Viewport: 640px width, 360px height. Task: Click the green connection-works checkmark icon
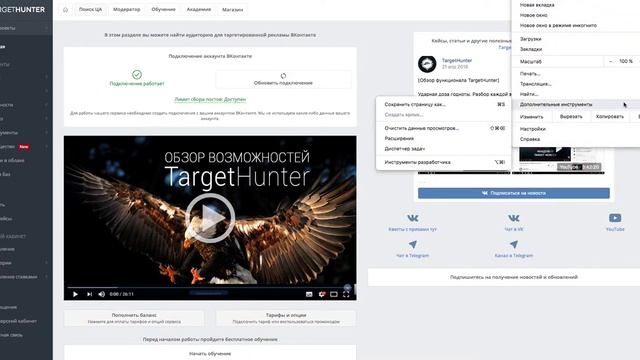pyautogui.click(x=137, y=74)
